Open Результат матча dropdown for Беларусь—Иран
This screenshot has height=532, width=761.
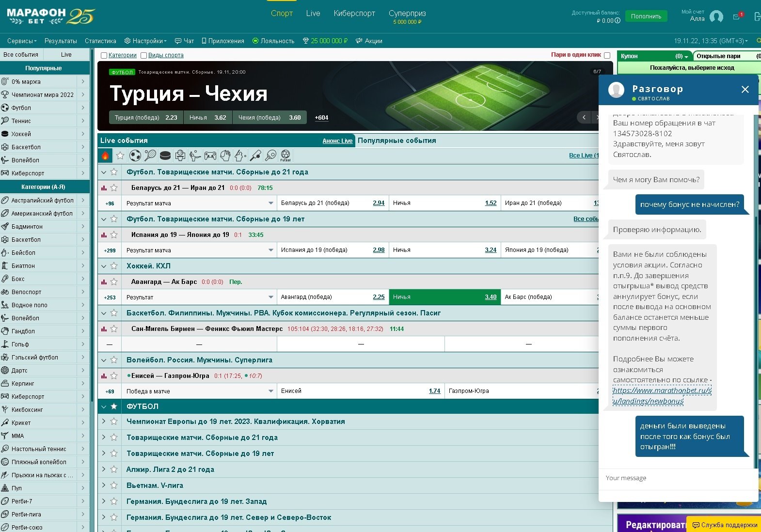[270, 203]
